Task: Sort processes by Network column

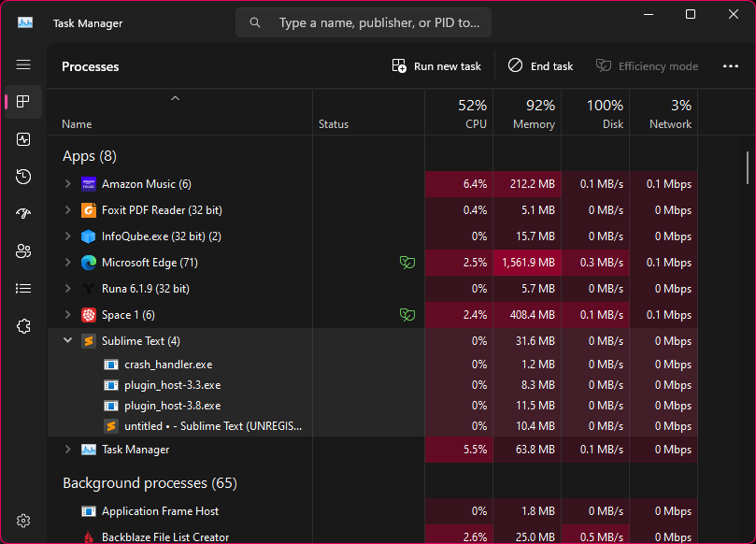Action: tap(663, 112)
